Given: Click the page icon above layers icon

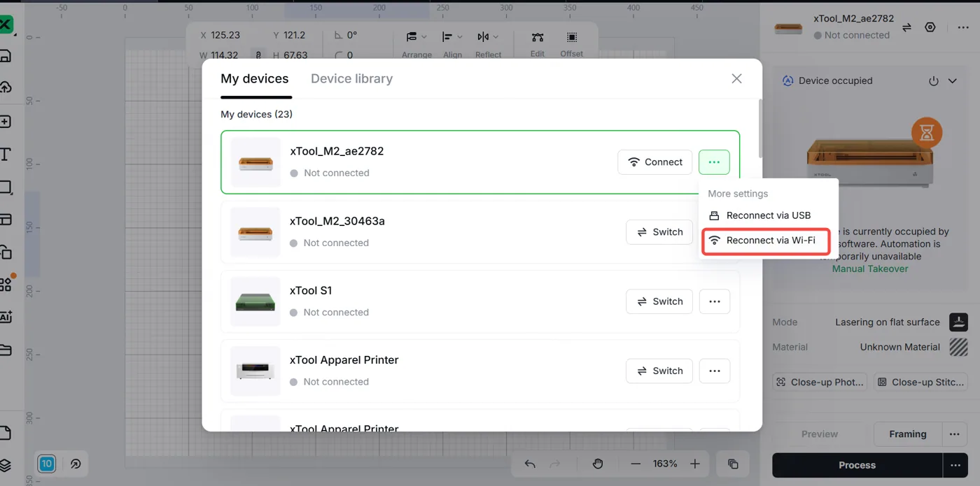Looking at the screenshot, I should [5, 433].
